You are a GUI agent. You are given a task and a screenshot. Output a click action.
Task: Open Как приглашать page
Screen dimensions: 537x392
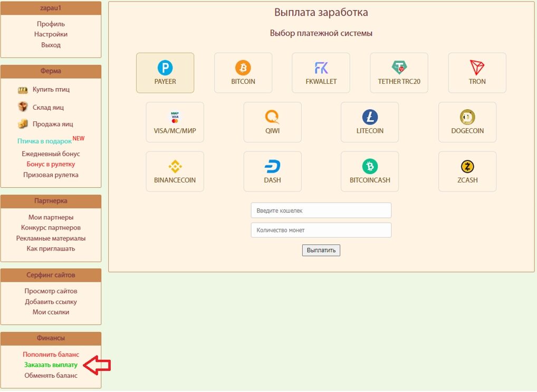click(51, 249)
